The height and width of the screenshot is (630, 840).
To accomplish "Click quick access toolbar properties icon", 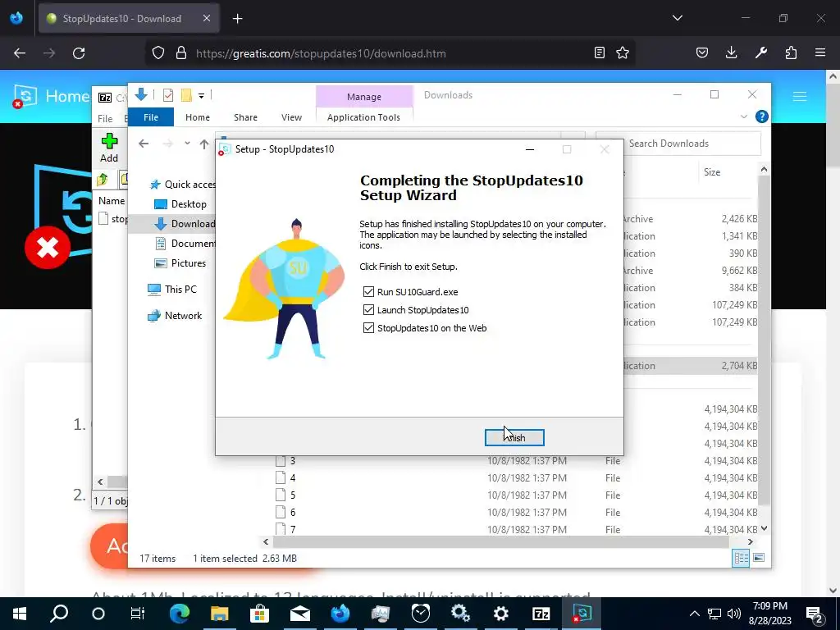I will tap(167, 95).
